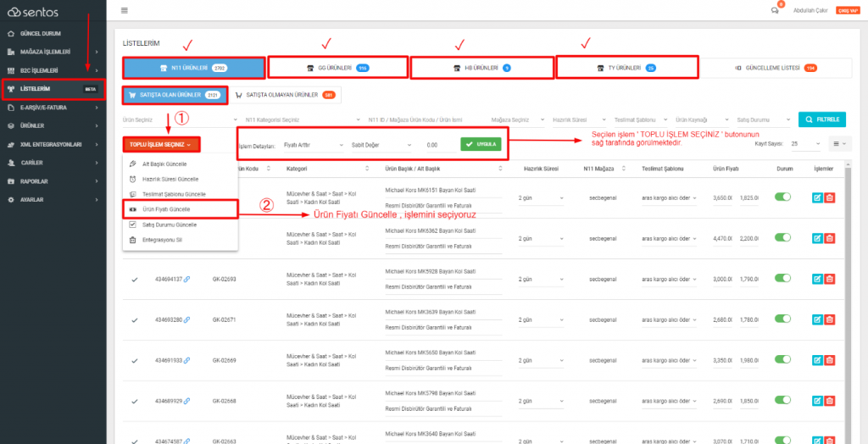868x444 pixels.
Task: Open the chat notifications icon
Action: tap(775, 10)
